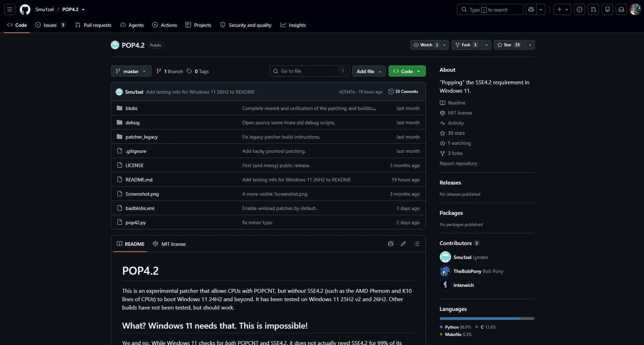Screen dimensions: 644x345
Task: Edit the README with pencil icon
Action: point(403,244)
